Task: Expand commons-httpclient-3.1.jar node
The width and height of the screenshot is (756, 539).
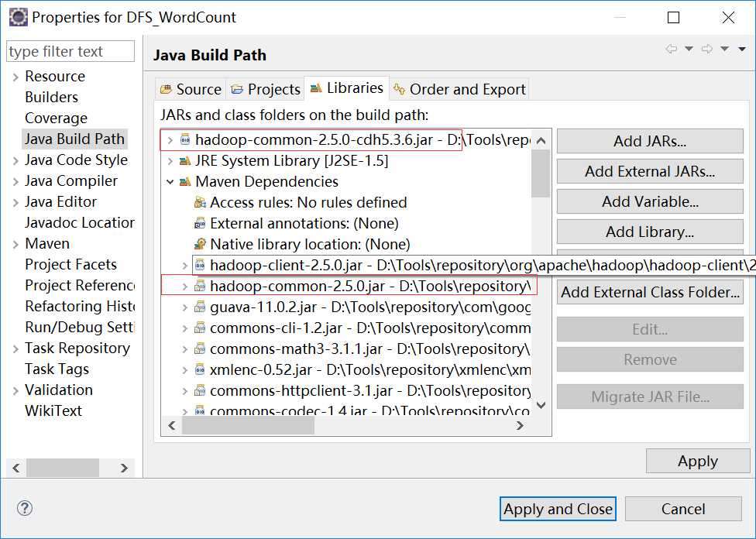Action: [184, 391]
